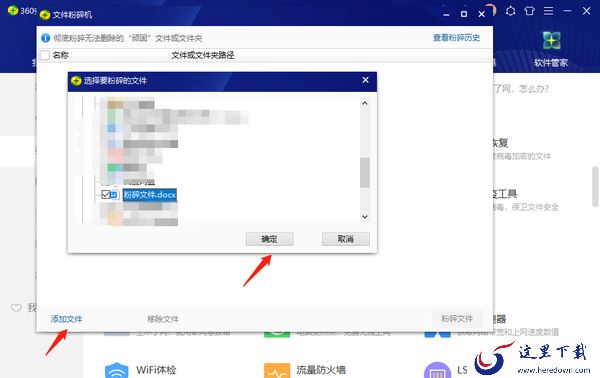Click the 取消 button in file dialog
The image size is (600, 378).
pos(346,239)
